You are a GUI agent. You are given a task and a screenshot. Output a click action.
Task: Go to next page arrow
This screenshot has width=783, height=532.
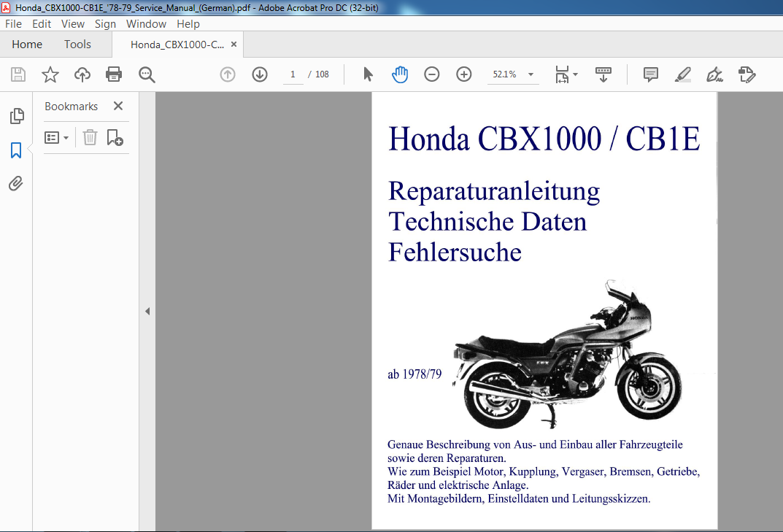[260, 74]
